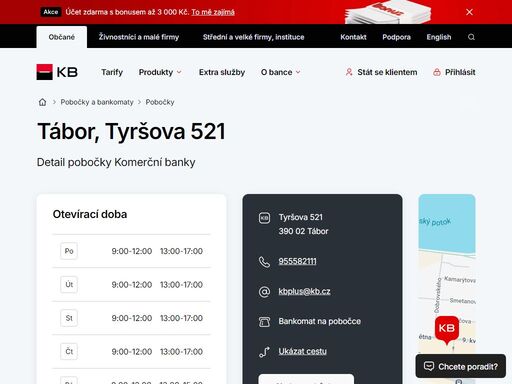Switch to Živnostníci a malé firmy tab
The image size is (512, 384).
tap(139, 37)
